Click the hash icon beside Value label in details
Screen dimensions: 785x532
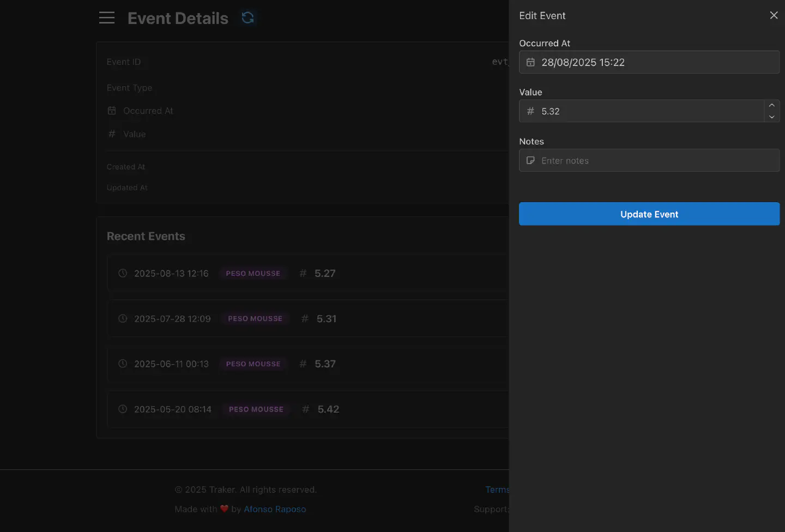click(x=112, y=134)
